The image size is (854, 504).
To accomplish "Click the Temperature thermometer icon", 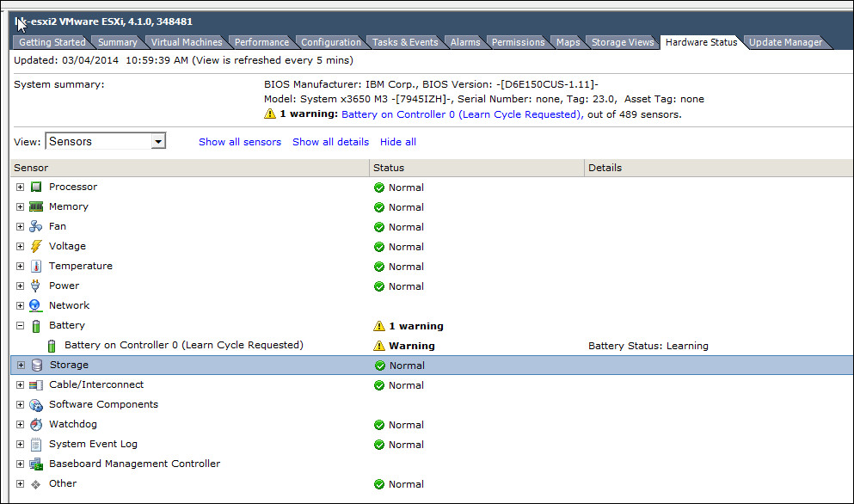I will 36,266.
